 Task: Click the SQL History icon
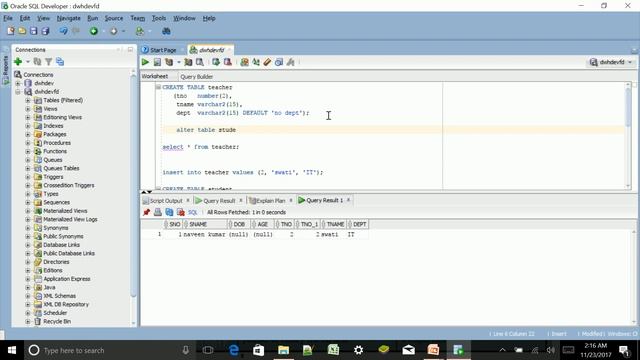[x=279, y=62]
